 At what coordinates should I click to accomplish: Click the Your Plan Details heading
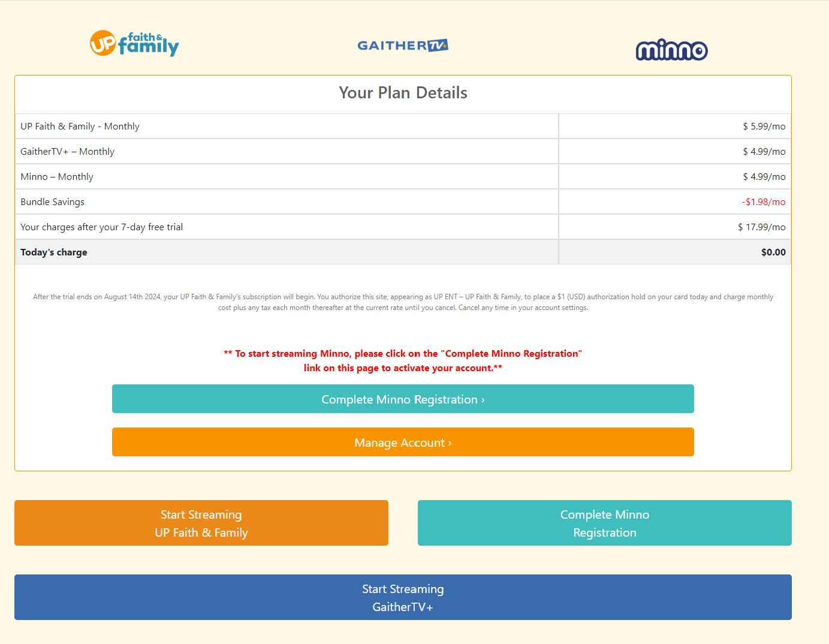pos(403,93)
